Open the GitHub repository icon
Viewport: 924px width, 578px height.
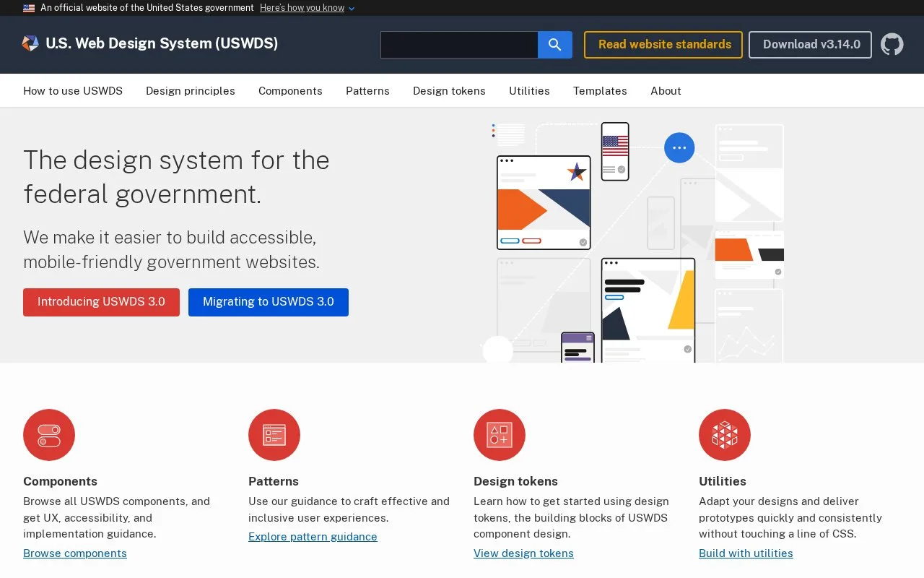coord(892,44)
